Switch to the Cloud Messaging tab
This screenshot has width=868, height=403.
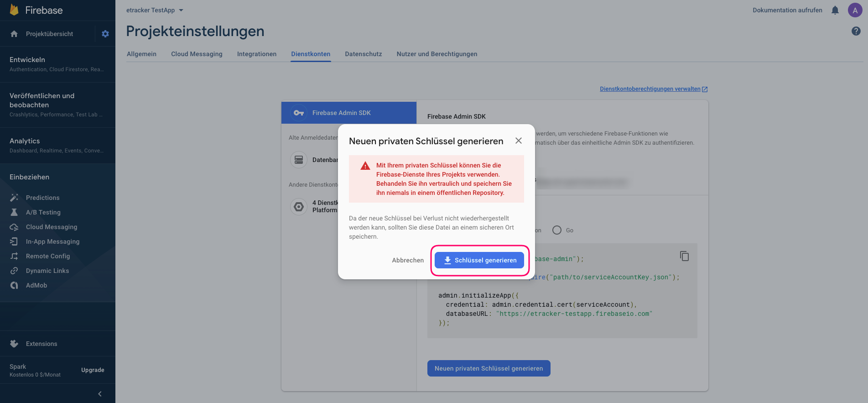(x=197, y=54)
